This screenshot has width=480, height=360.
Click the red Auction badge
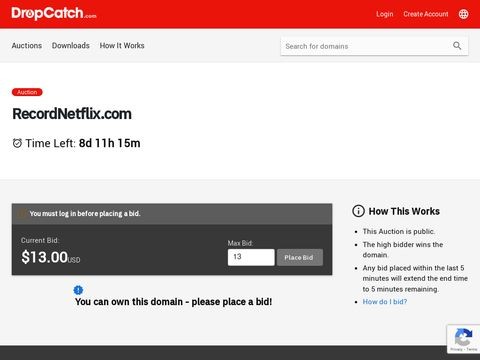click(x=27, y=92)
